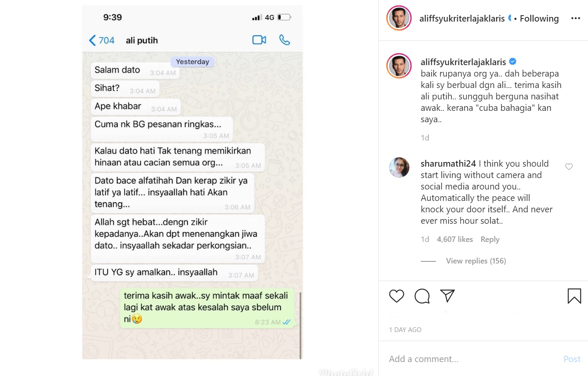Click the video call icon in chat screenshot
The width and height of the screenshot is (588, 376).
click(x=259, y=40)
